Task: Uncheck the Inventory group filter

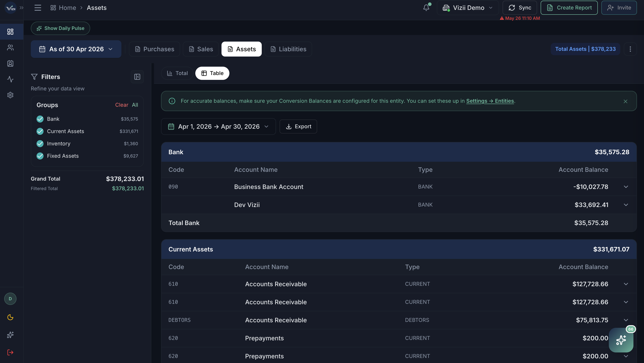Action: pos(40,143)
